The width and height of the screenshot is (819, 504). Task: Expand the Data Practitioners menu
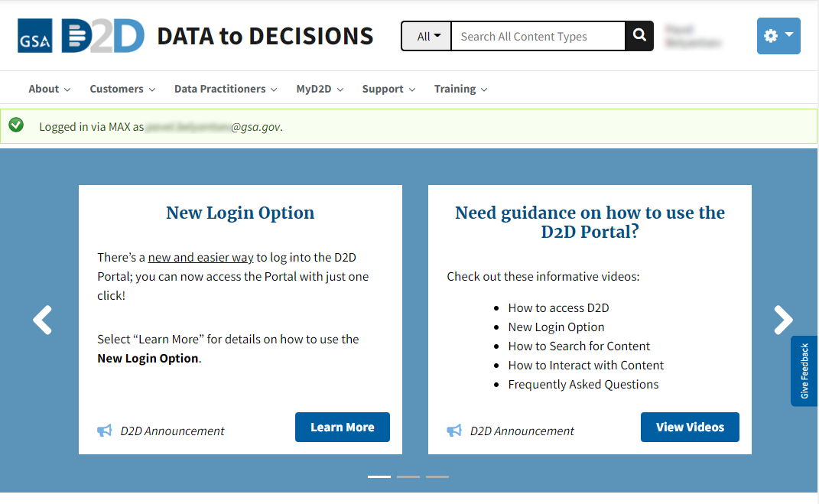coord(225,89)
